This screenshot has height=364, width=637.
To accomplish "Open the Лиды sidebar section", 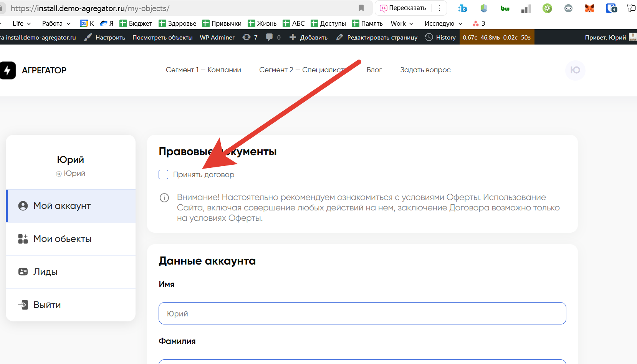I will point(45,272).
